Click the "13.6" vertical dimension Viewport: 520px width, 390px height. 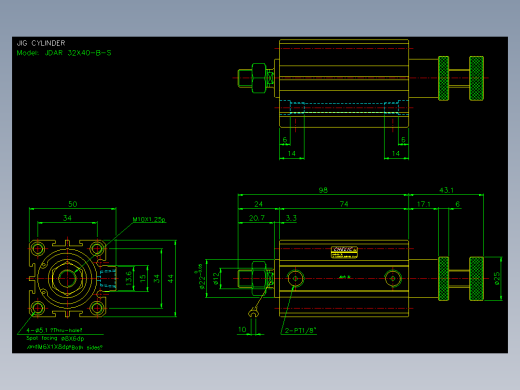point(129,278)
